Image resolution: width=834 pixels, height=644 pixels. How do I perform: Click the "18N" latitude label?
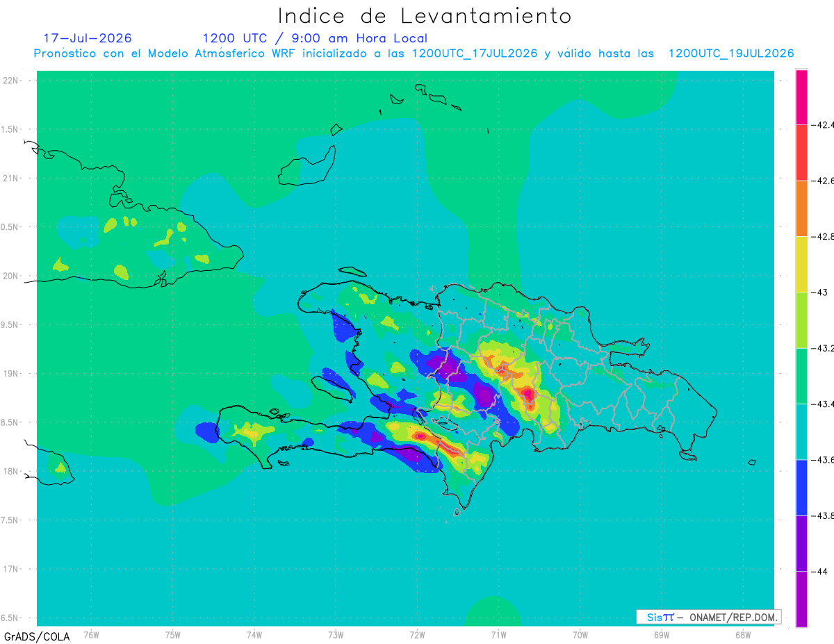(x=11, y=471)
